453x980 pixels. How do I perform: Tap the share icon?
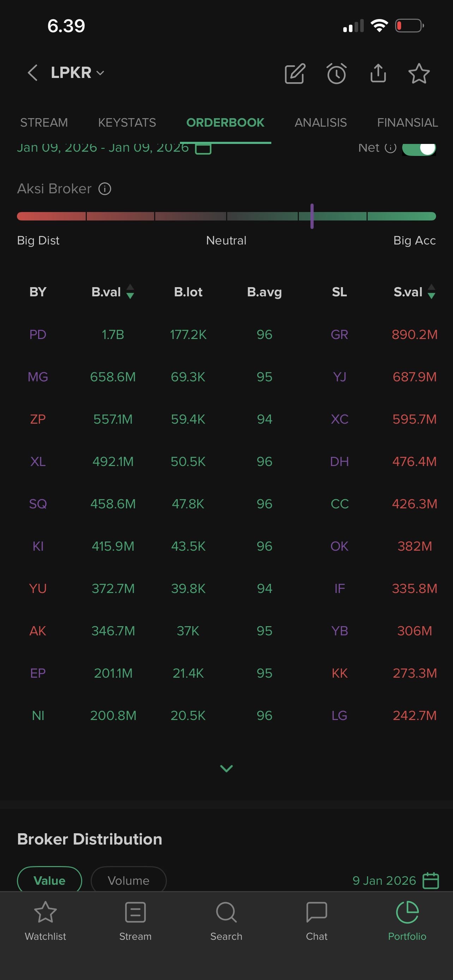click(378, 73)
